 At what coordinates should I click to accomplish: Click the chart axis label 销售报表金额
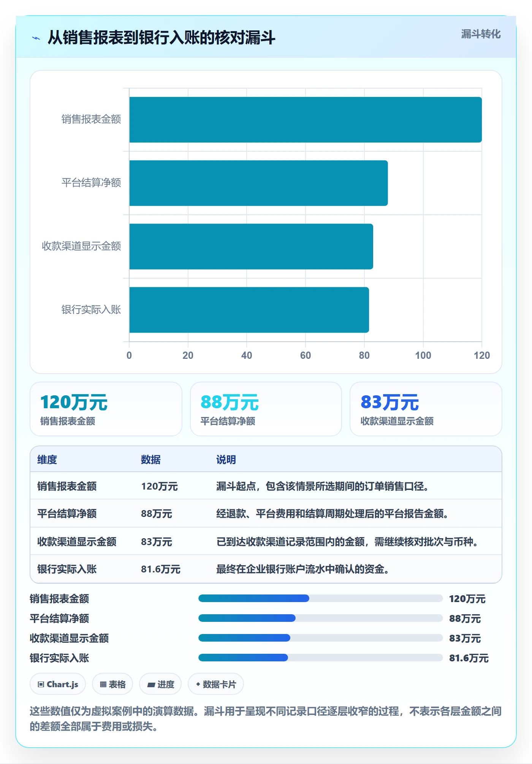(91, 119)
